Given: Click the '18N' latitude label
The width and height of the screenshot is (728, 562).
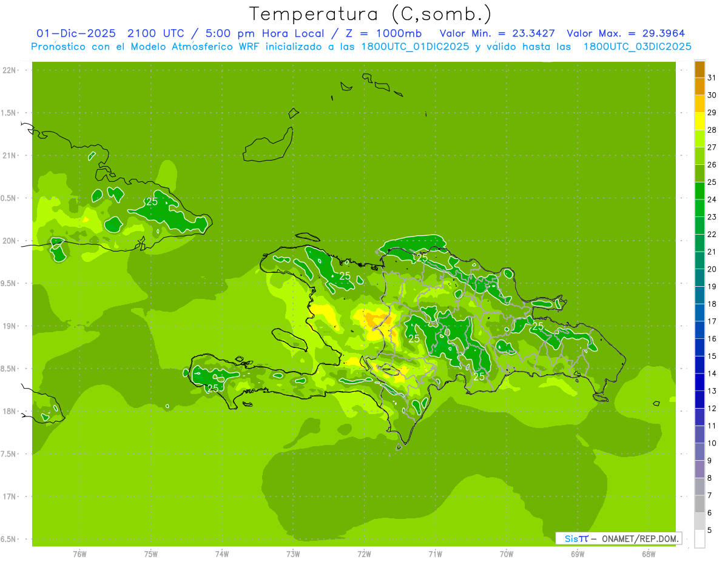Looking at the screenshot, I should coord(10,411).
